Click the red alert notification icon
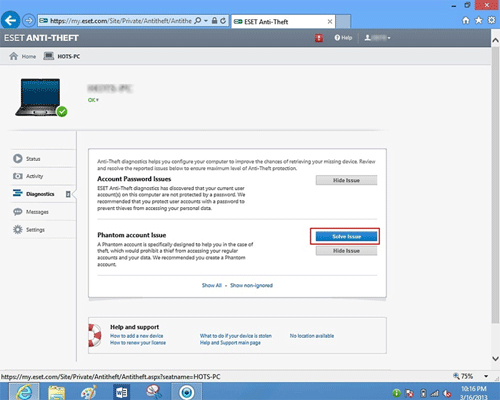The width and height of the screenshot is (500, 400). point(319,38)
